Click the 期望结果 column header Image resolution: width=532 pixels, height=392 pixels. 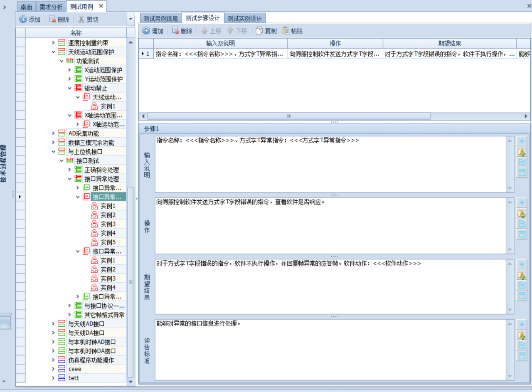click(x=449, y=44)
